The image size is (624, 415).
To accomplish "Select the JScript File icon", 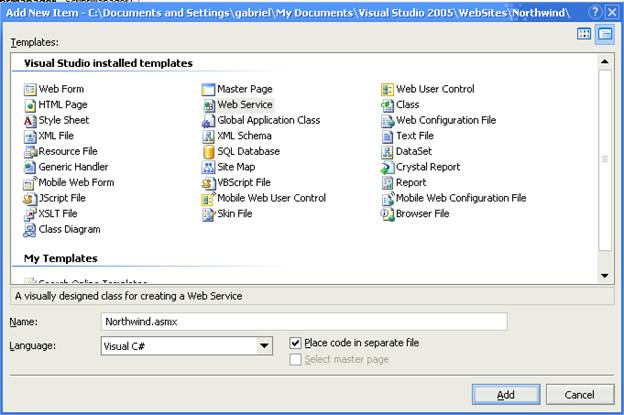I will pyautogui.click(x=30, y=199).
